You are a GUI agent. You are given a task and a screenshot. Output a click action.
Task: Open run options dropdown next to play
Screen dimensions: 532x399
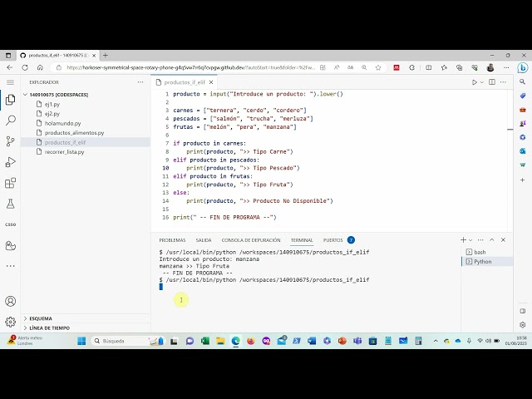point(482,82)
